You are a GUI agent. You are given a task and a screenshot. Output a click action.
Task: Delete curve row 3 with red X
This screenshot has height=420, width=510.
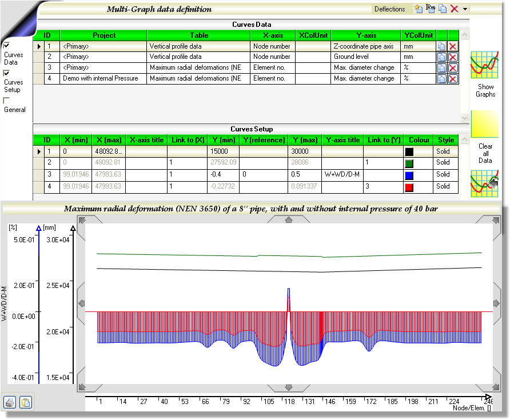[x=453, y=68]
